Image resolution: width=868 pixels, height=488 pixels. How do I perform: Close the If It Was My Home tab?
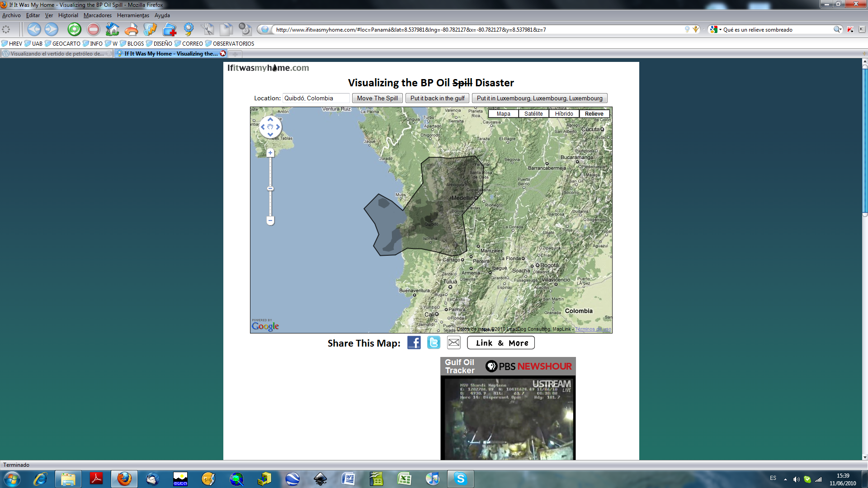pyautogui.click(x=223, y=53)
